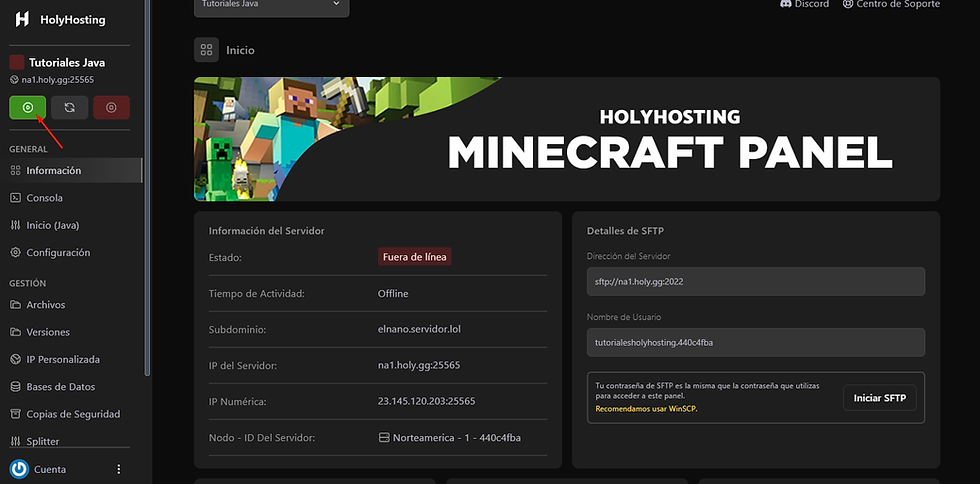Viewport: 980px width, 484px height.
Task: Select Información in the sidebar
Action: [x=71, y=170]
